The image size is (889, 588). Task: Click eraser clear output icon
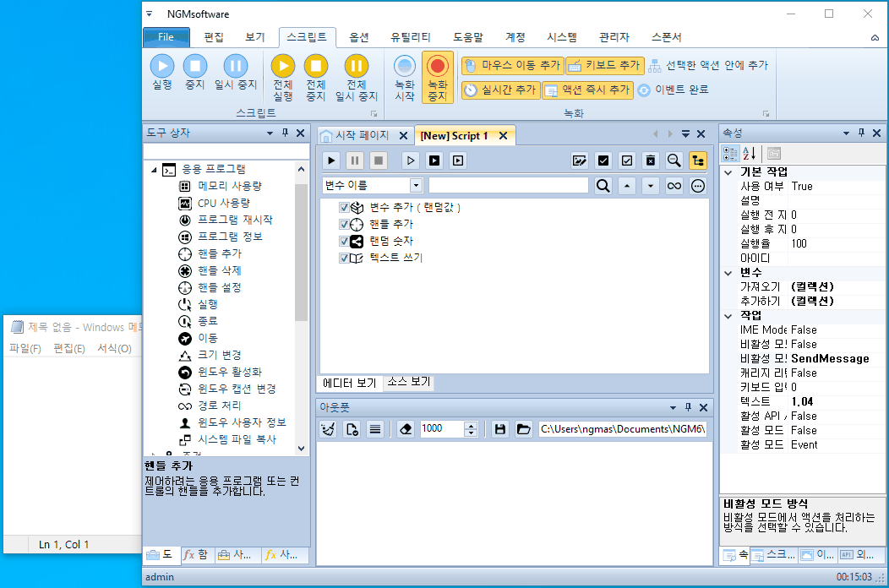[x=406, y=429]
